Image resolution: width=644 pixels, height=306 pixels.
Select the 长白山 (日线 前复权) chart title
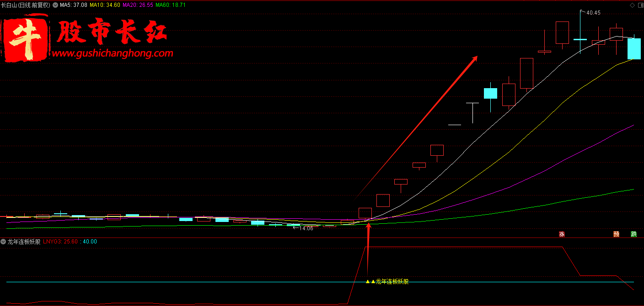click(26, 5)
